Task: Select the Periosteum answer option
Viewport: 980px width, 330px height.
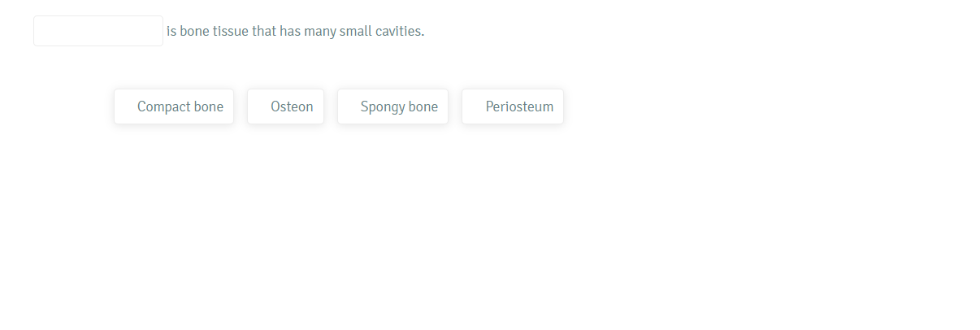Action: pos(513,106)
